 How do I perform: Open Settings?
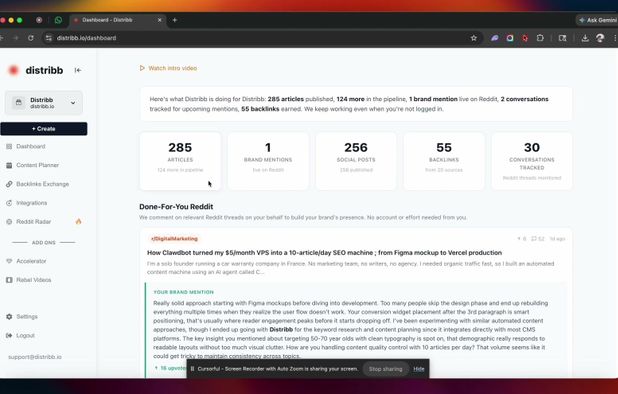click(x=27, y=317)
